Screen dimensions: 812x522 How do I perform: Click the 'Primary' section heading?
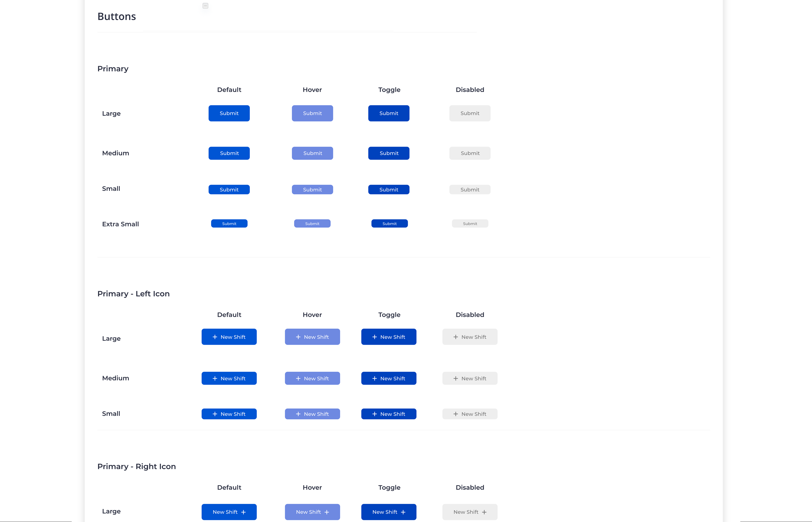point(113,69)
